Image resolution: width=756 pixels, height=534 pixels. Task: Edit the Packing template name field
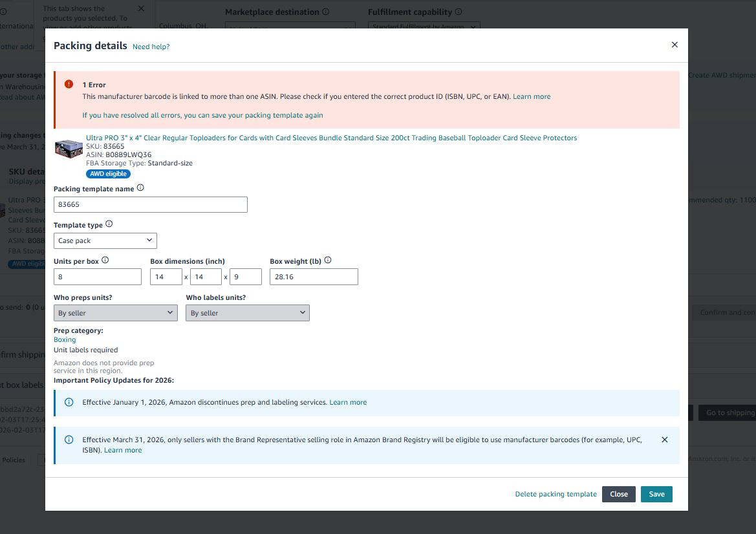pyautogui.click(x=151, y=204)
